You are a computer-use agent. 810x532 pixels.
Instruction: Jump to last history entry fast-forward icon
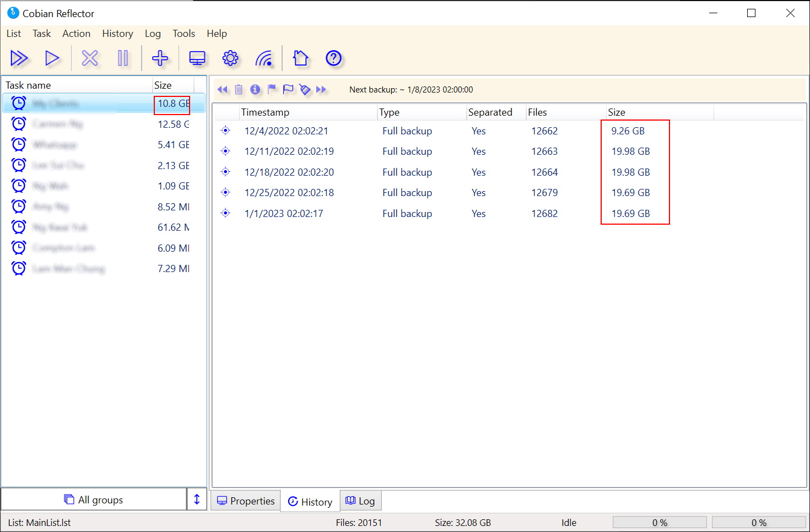(x=321, y=89)
